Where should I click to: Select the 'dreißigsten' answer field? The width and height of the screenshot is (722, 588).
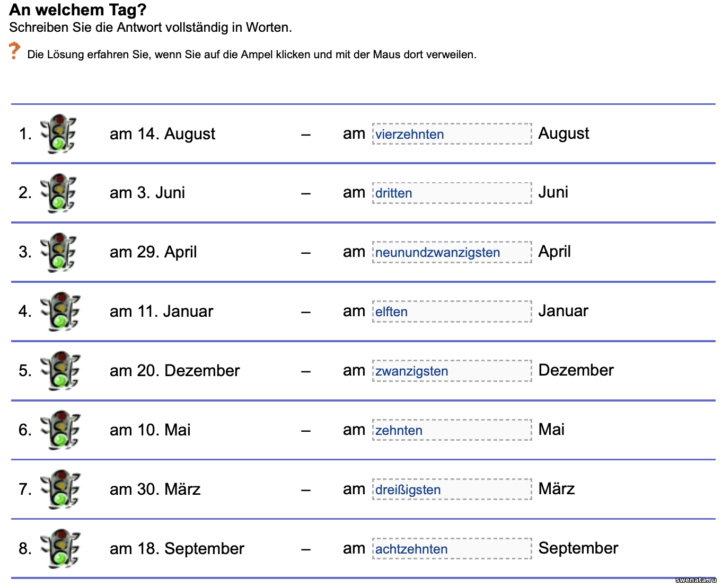[x=452, y=490]
